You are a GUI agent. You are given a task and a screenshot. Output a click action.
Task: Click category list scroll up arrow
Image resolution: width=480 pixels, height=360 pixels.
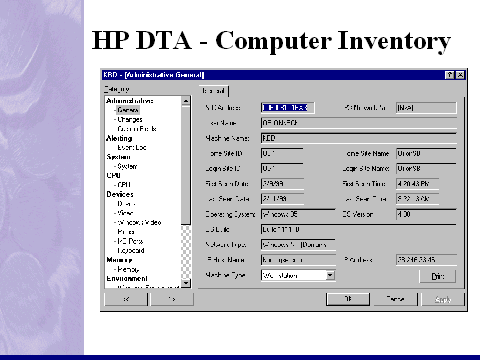coord(186,101)
